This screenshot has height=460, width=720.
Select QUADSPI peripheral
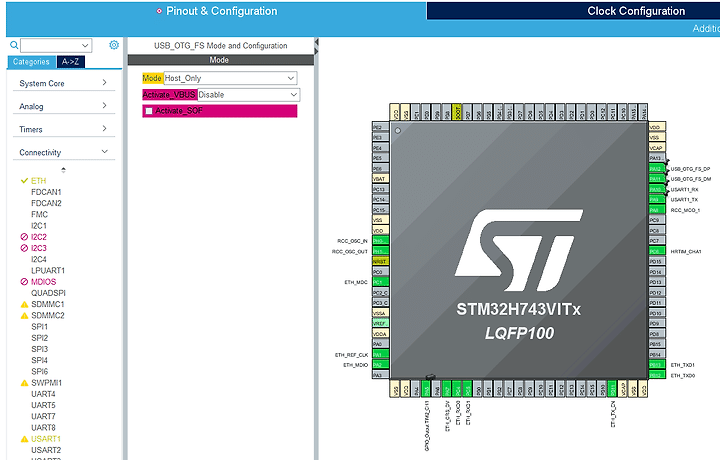click(48, 293)
